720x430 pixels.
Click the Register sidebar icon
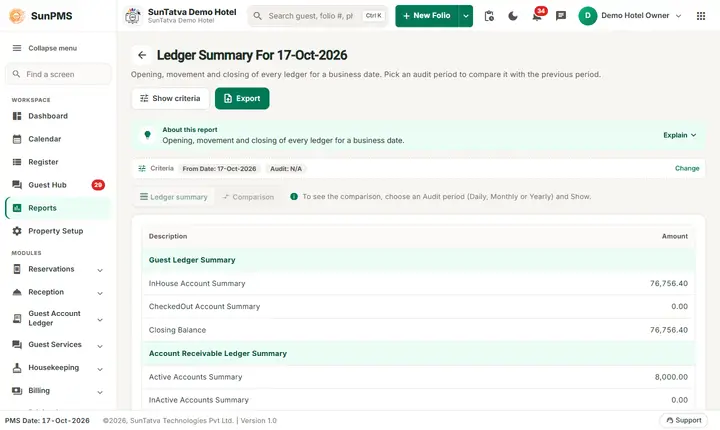(x=17, y=162)
